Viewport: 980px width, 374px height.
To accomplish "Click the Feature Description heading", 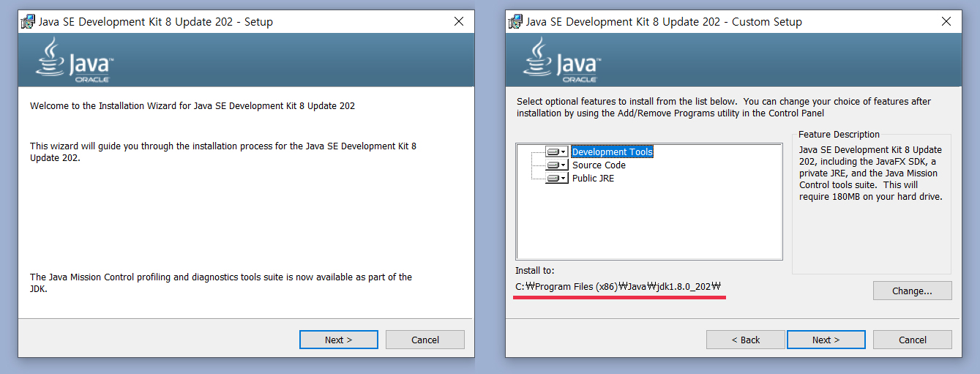I will [839, 134].
